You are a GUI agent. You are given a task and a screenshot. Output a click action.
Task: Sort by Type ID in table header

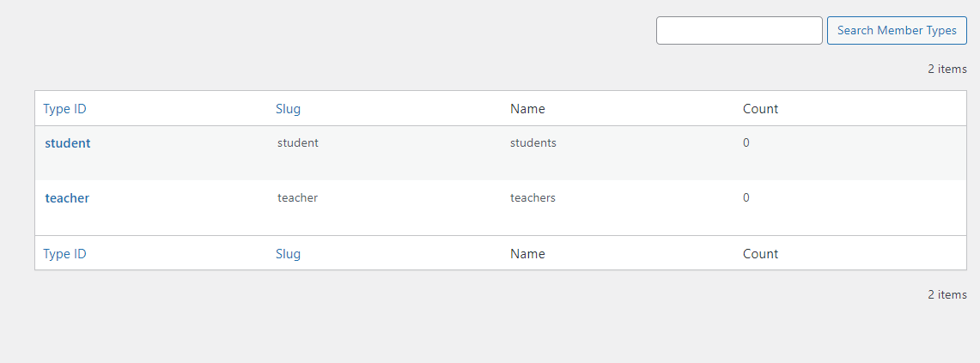[x=65, y=109]
